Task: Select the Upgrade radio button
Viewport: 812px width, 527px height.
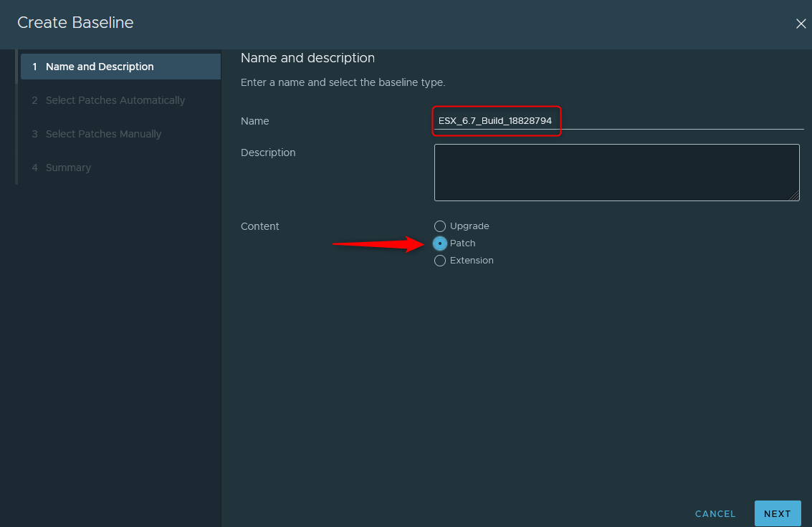Action: (440, 226)
